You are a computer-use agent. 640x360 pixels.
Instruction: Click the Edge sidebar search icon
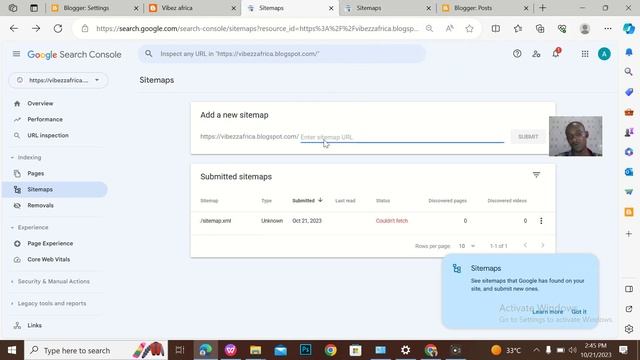pos(629,72)
